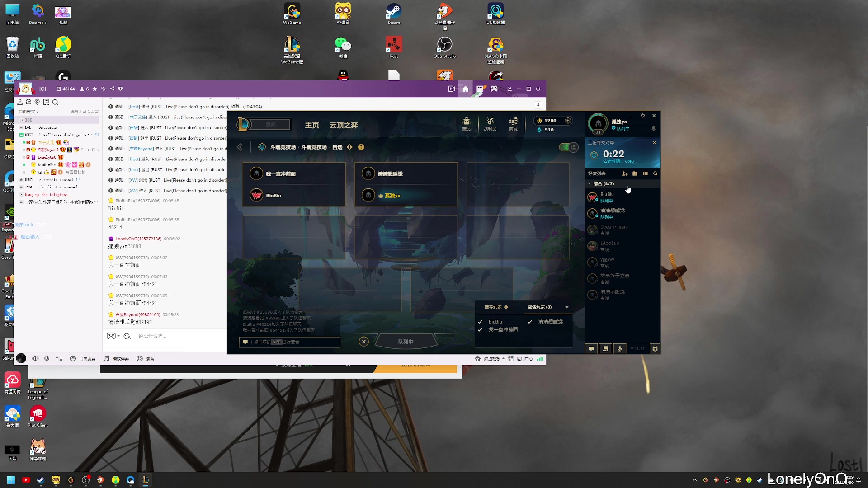The width and height of the screenshot is (868, 488).
Task: Uncheck BiuBiu in the invited players list
Action: (480, 322)
